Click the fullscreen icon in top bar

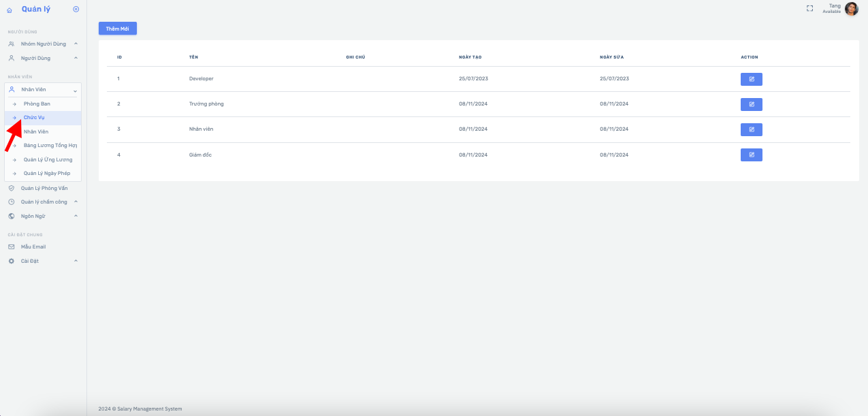point(809,9)
